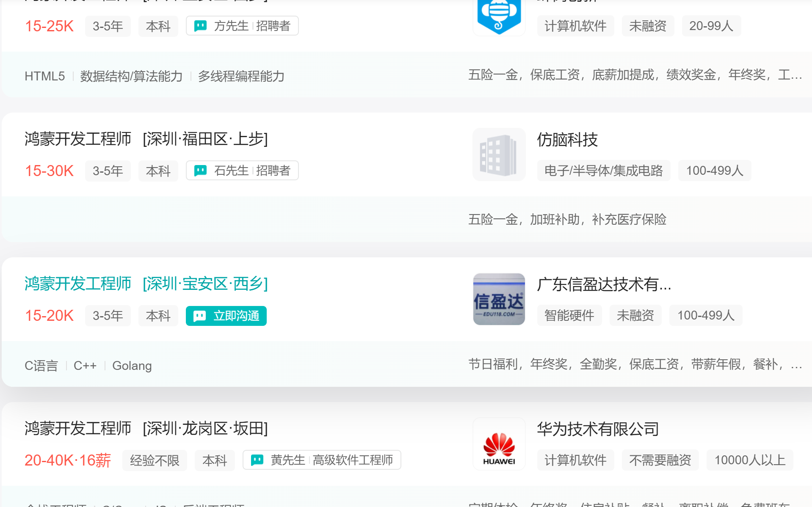This screenshot has width=812, height=507.
Task: Click the 数据结构/算法能力 skill tag
Action: pyautogui.click(x=131, y=76)
